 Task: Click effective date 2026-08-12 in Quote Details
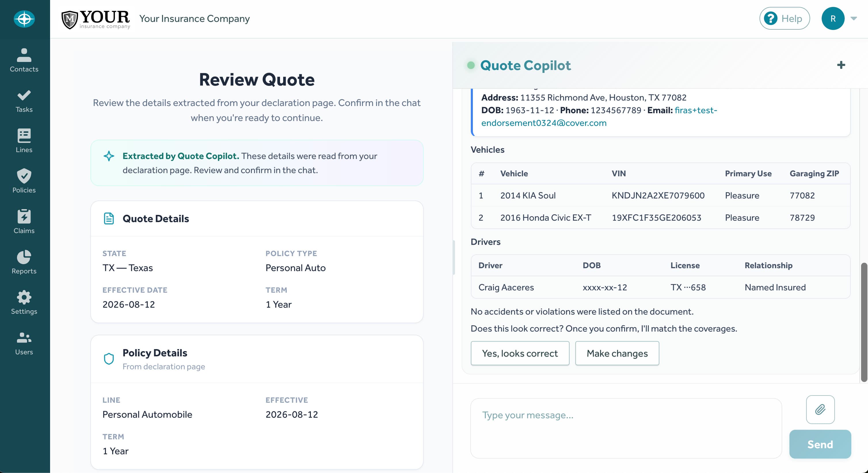(x=128, y=304)
